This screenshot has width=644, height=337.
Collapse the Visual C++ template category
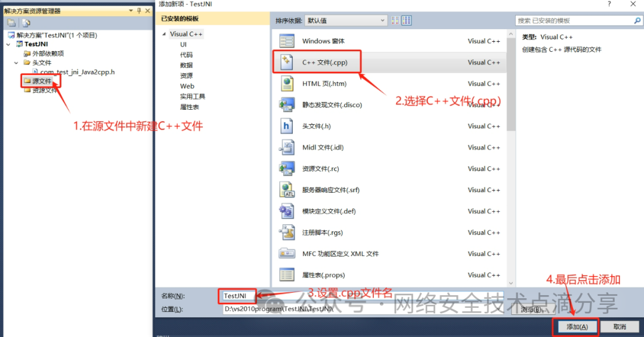(x=165, y=34)
